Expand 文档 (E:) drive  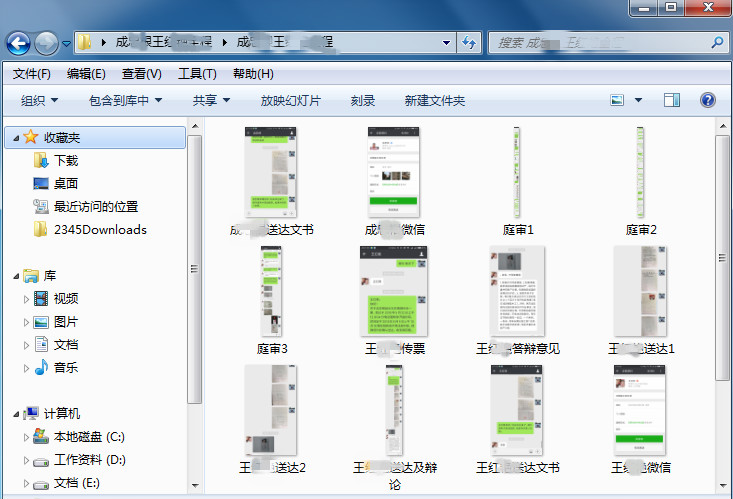(26, 483)
